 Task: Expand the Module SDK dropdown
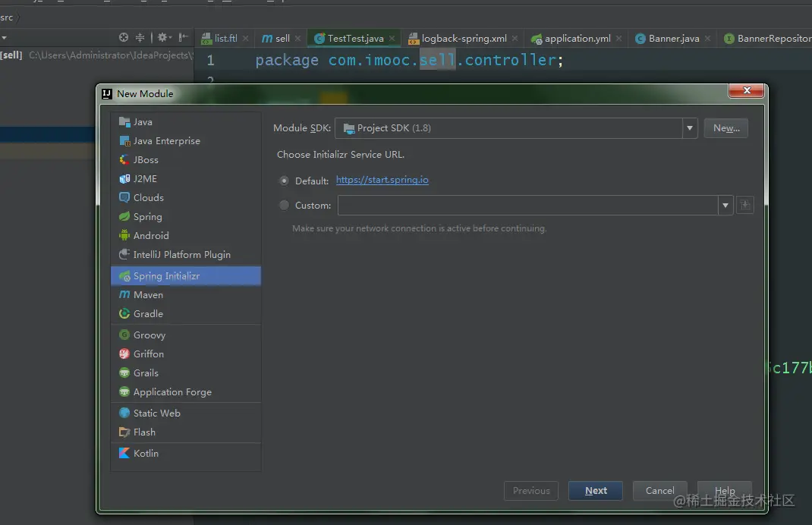(690, 128)
